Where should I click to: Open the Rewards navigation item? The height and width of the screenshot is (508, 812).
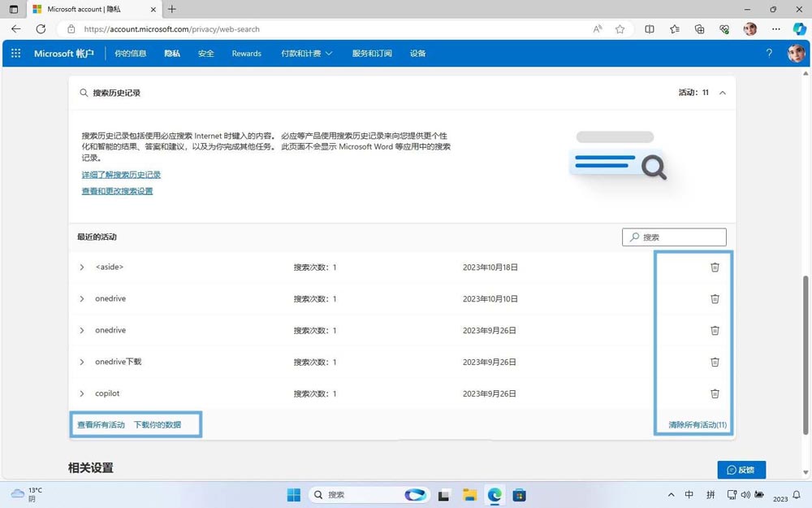pyautogui.click(x=245, y=53)
